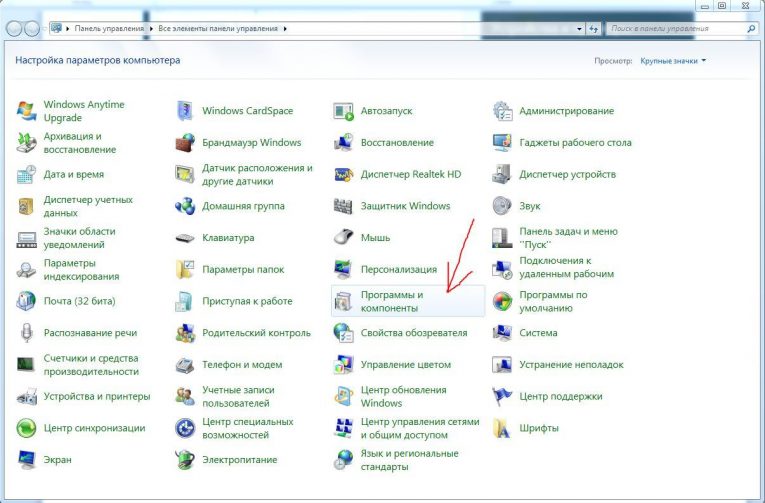Image resolution: width=765 pixels, height=503 pixels.
Task: Open the Дата и время calendar icon
Action: pos(26,175)
